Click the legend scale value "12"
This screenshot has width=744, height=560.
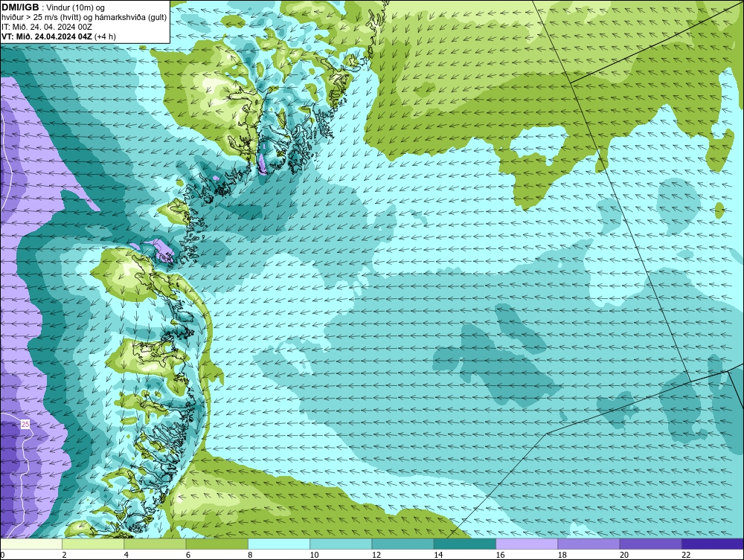coord(376,556)
